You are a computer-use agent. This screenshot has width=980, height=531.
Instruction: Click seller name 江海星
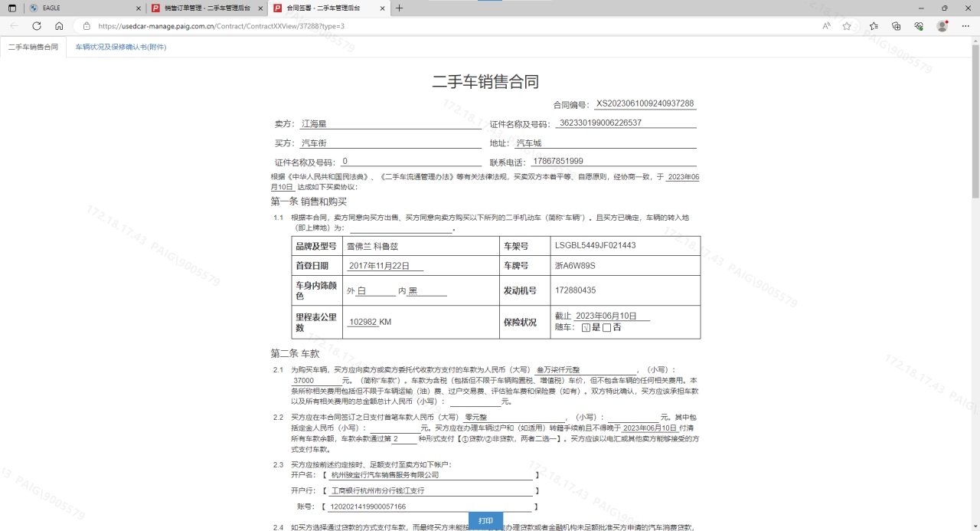click(x=315, y=123)
